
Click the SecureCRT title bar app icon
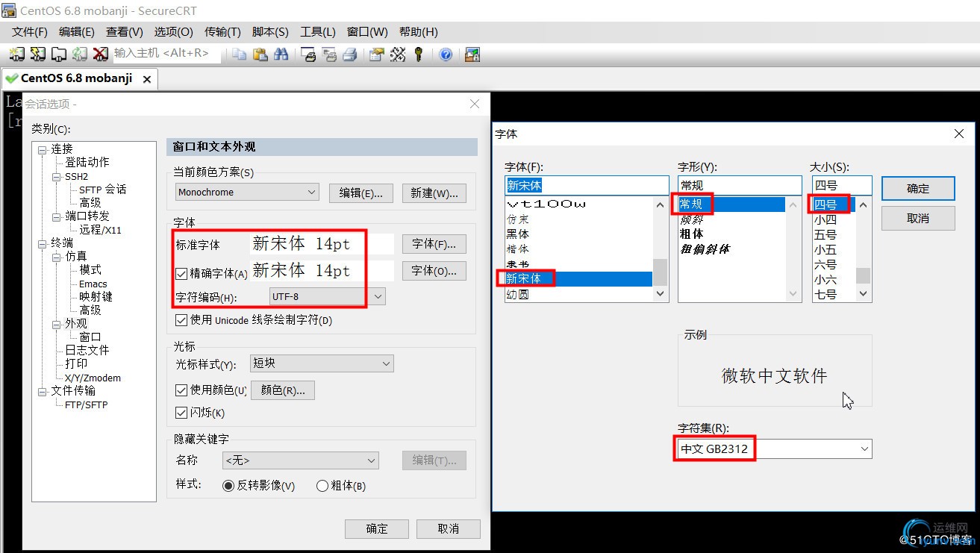point(9,10)
